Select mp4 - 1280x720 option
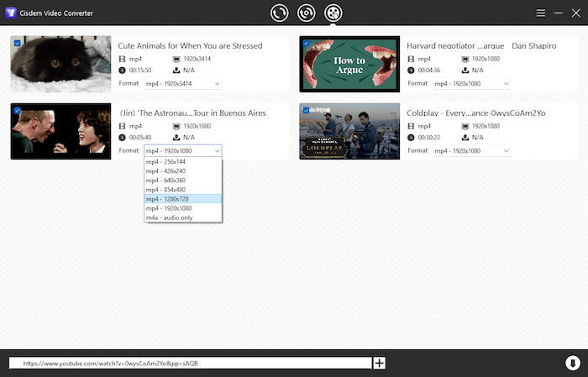 pyautogui.click(x=182, y=199)
